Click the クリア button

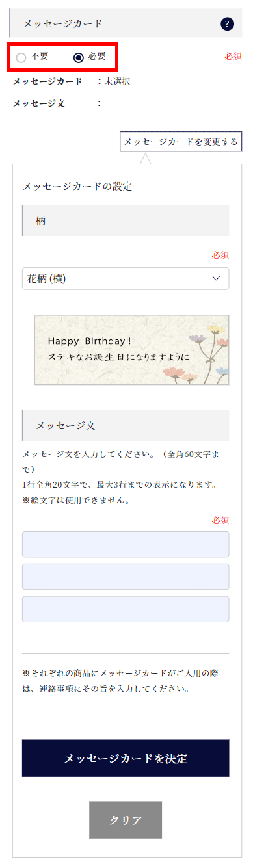(126, 820)
